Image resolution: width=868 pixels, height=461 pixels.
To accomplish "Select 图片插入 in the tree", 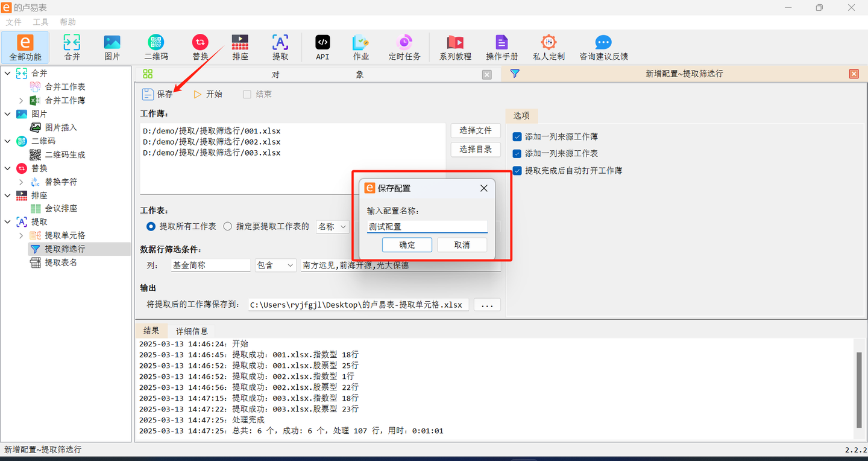I will (61, 127).
